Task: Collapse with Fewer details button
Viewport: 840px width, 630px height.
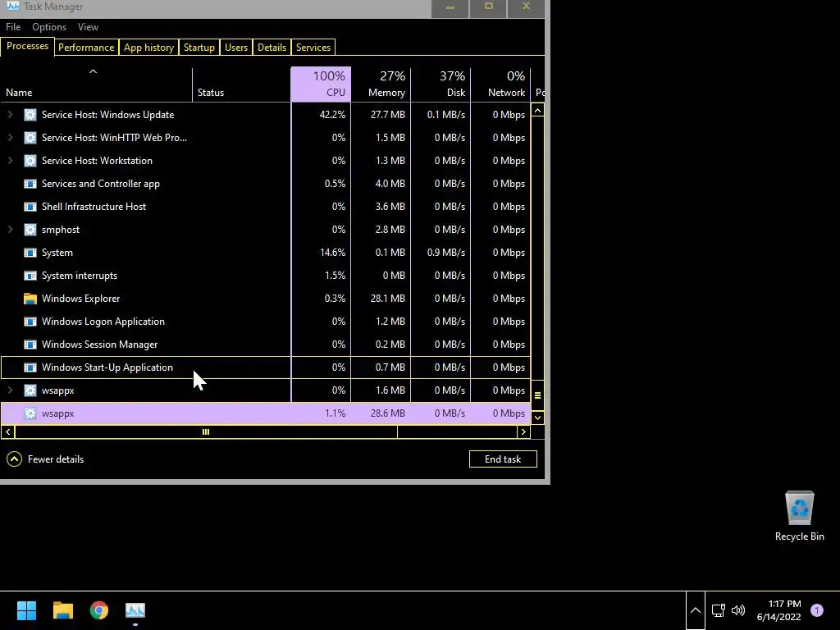Action: (45, 459)
